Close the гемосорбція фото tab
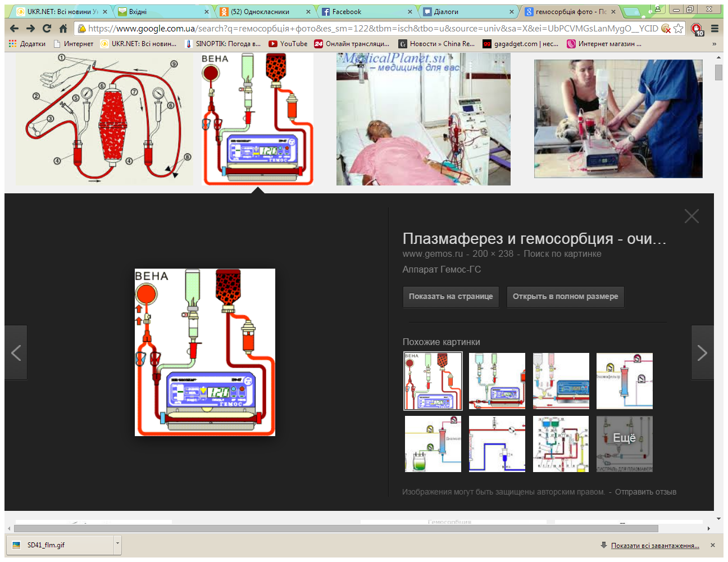The image size is (728, 562). pos(613,11)
